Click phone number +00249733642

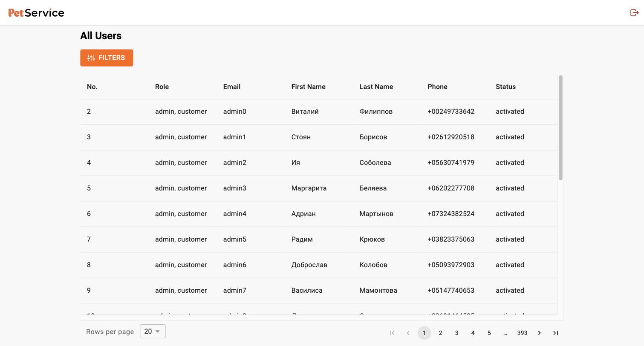[451, 111]
